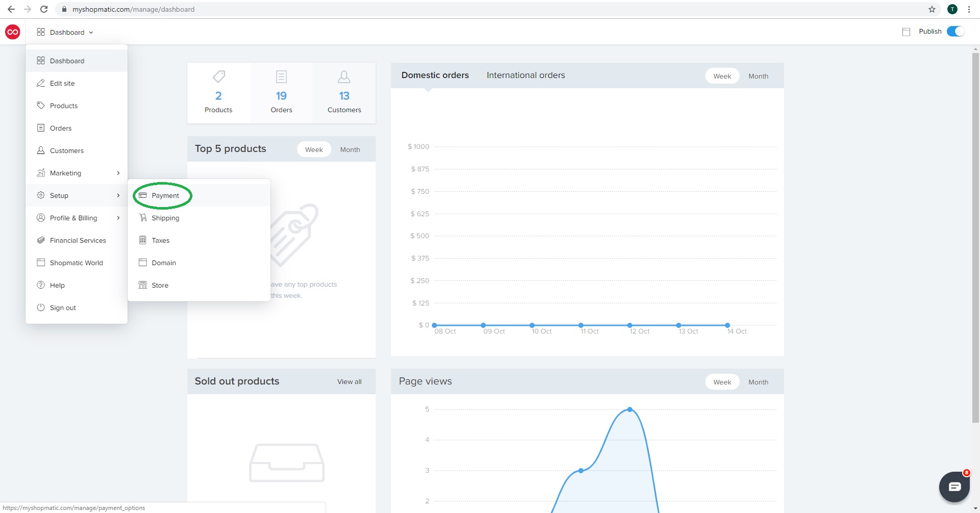Toggle the Publish switch
The width and height of the screenshot is (980, 513).
pos(955,31)
